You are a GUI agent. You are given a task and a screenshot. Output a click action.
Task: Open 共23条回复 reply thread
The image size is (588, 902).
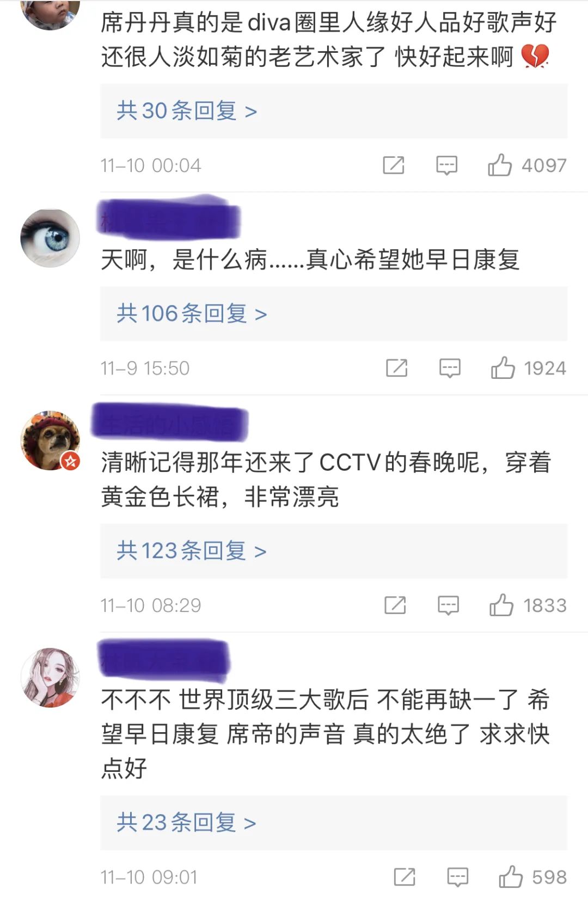pyautogui.click(x=334, y=823)
